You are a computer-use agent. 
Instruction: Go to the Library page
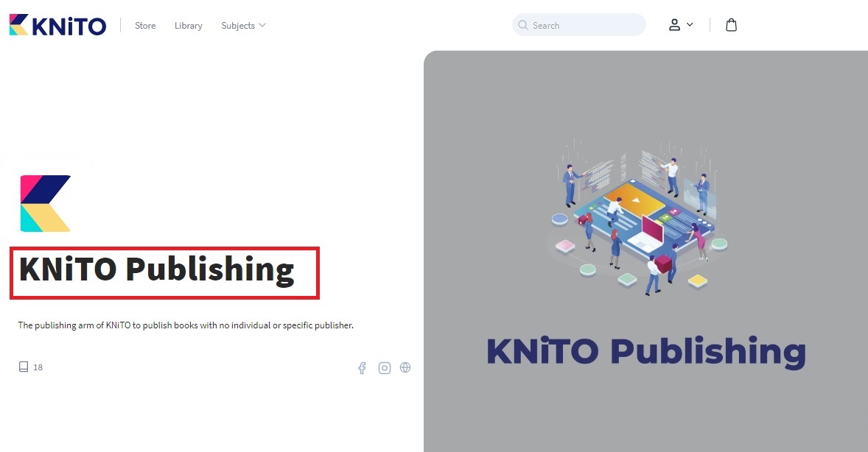188,26
